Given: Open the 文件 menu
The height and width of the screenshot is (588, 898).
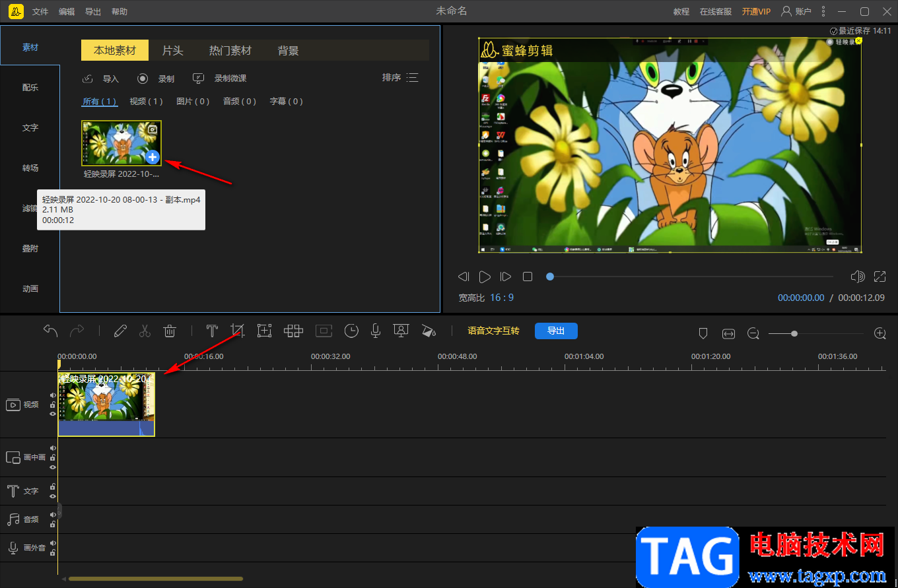Looking at the screenshot, I should [x=40, y=12].
